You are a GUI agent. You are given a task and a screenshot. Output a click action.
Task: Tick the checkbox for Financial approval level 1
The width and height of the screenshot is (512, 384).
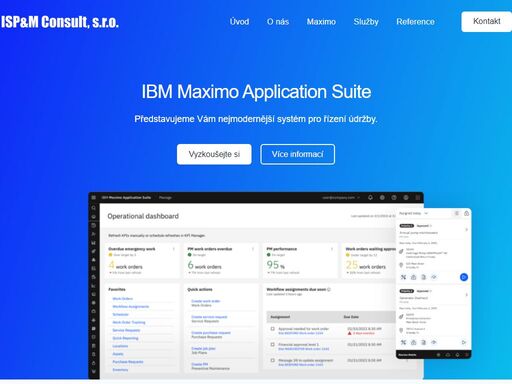tap(272, 345)
